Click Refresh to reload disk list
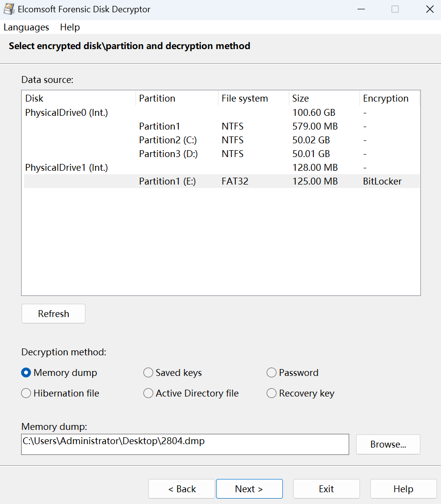The width and height of the screenshot is (441, 504). coord(54,314)
